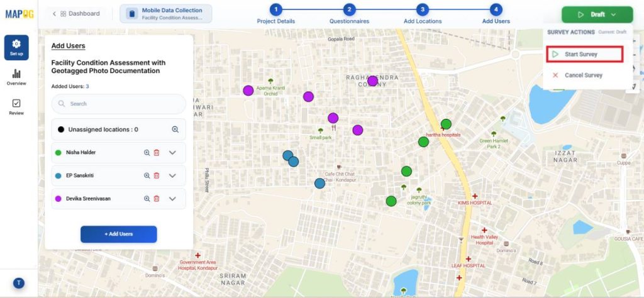The image size is (644, 298).
Task: Expand Devika Sreenivasan's user row
Action: (173, 199)
